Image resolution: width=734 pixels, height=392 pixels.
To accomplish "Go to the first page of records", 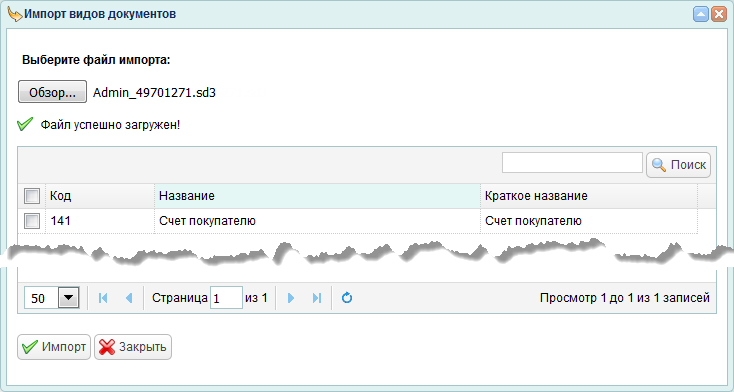I will (x=103, y=298).
